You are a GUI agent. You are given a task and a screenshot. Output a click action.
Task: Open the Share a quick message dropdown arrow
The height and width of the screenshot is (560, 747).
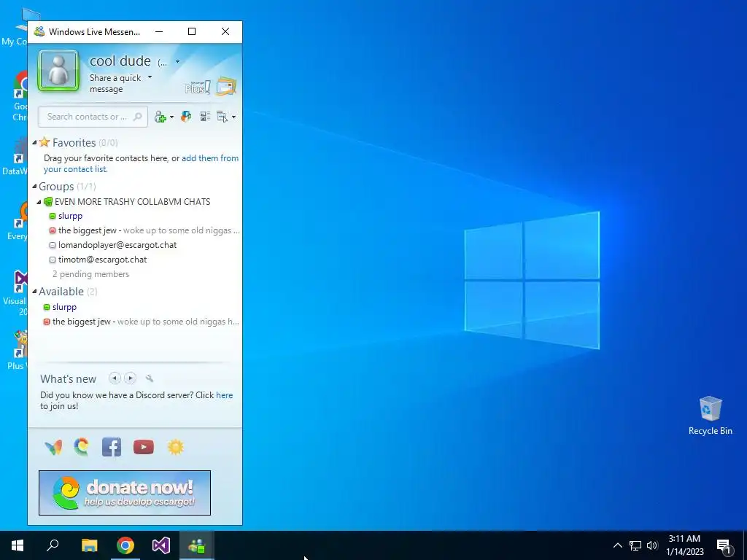coord(150,77)
